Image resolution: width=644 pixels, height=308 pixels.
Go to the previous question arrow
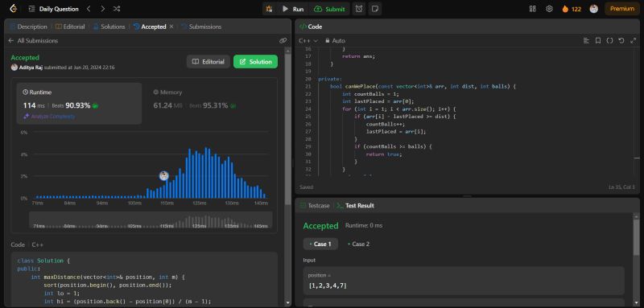point(89,9)
